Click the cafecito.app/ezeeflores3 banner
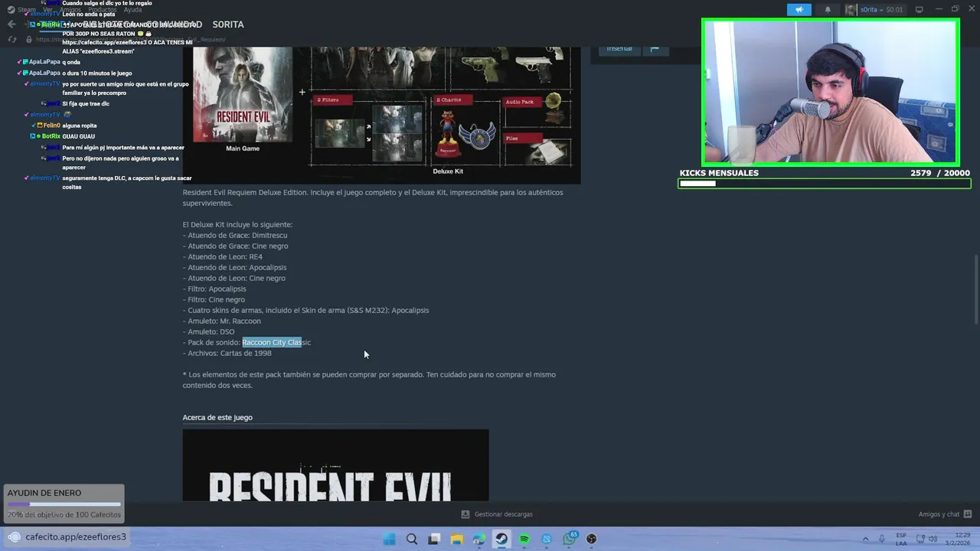Image resolution: width=980 pixels, height=551 pixels. pos(67,536)
